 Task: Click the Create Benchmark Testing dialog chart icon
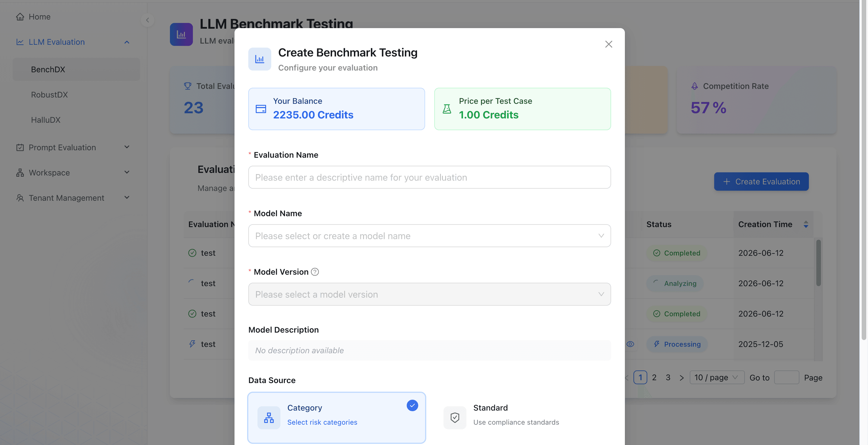tap(259, 59)
